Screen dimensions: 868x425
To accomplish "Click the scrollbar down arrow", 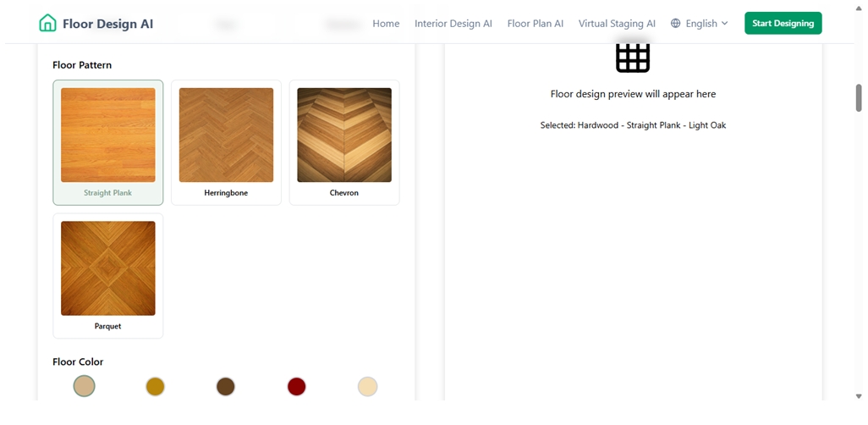I will (859, 395).
